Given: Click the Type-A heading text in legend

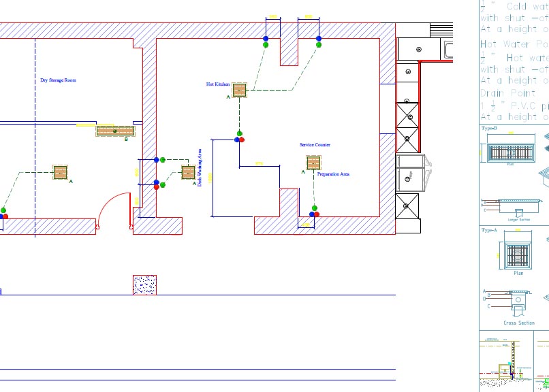Looking at the screenshot, I should pyautogui.click(x=489, y=231).
